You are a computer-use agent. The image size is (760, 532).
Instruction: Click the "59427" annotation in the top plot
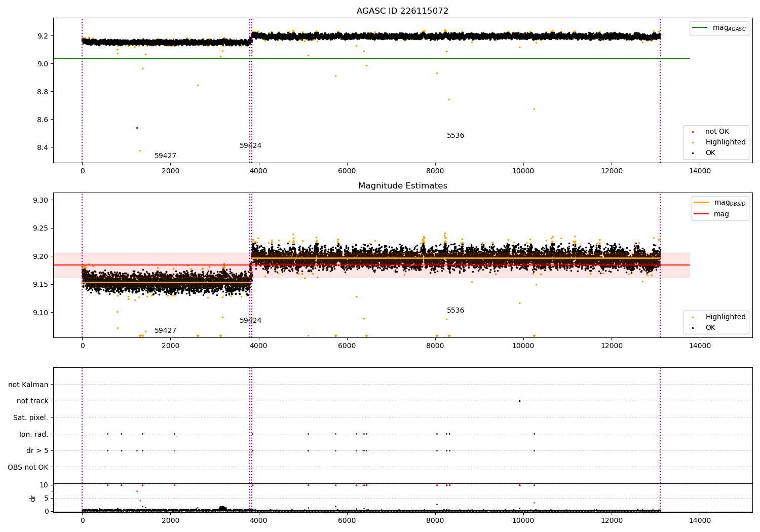[x=165, y=156]
